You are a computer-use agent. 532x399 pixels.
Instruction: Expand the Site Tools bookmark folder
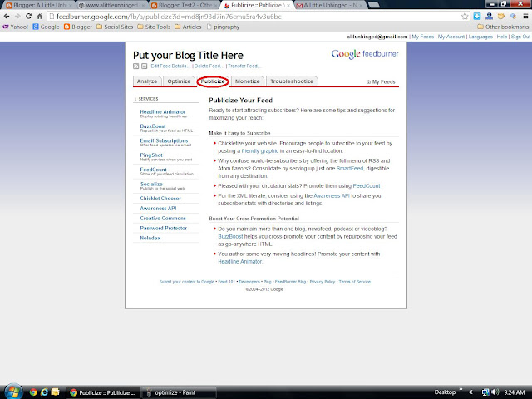click(x=154, y=27)
